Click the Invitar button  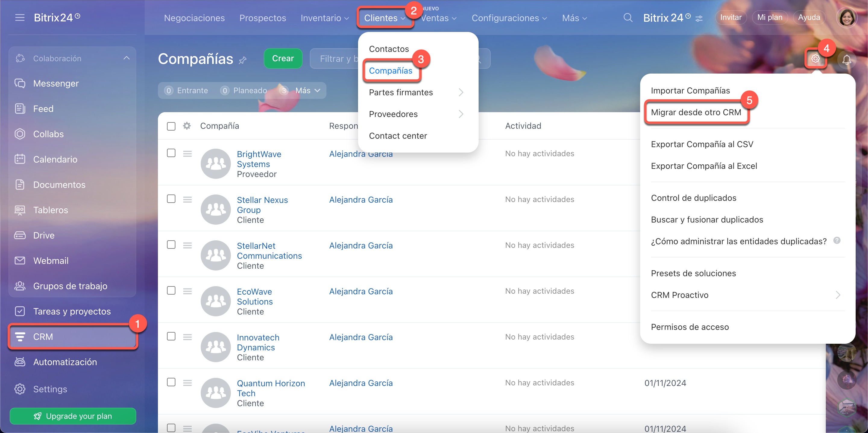tap(731, 17)
